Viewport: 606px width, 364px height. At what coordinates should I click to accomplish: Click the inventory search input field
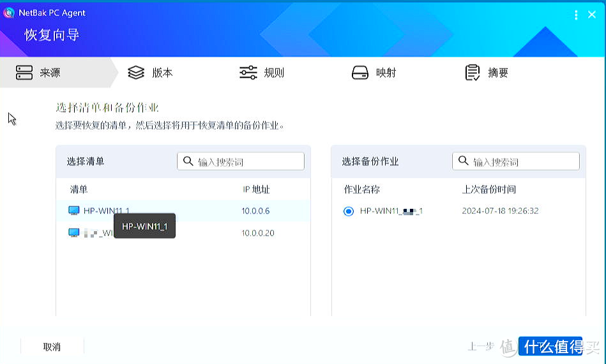point(240,161)
